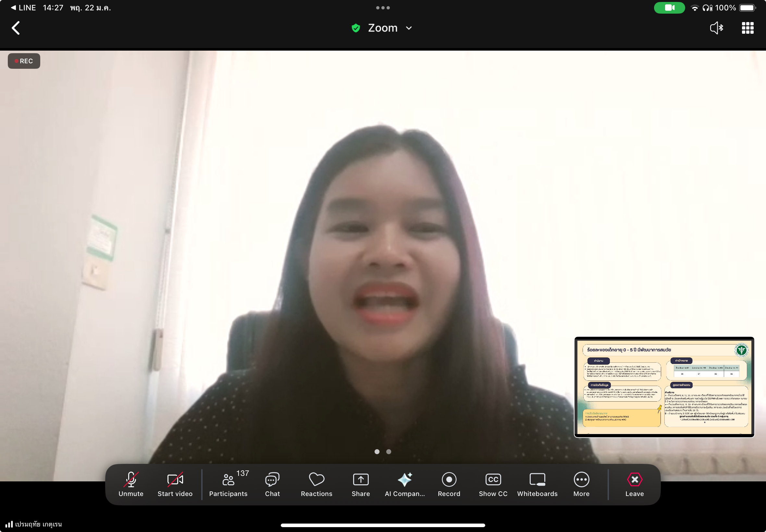
Task: Show CC closed captions
Action: pyautogui.click(x=493, y=484)
